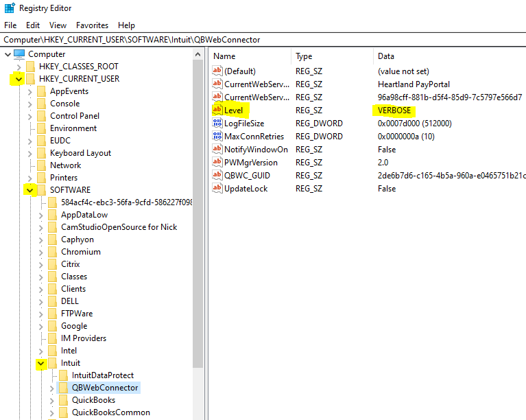Collapse the HKEY_CURRENT_USER node

point(19,79)
